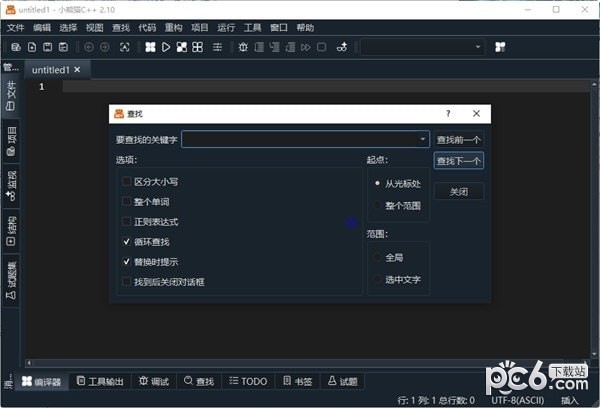Open the 项目 side panel tab

11,142
